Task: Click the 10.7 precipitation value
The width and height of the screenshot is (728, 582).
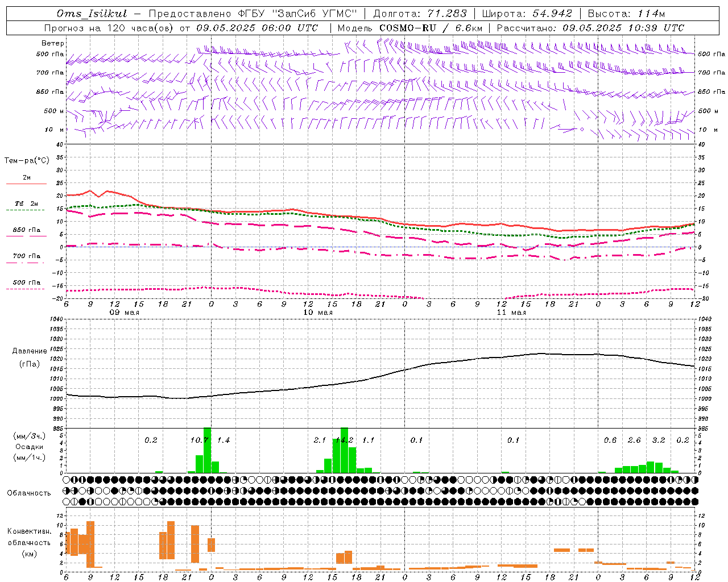Action: tap(199, 440)
